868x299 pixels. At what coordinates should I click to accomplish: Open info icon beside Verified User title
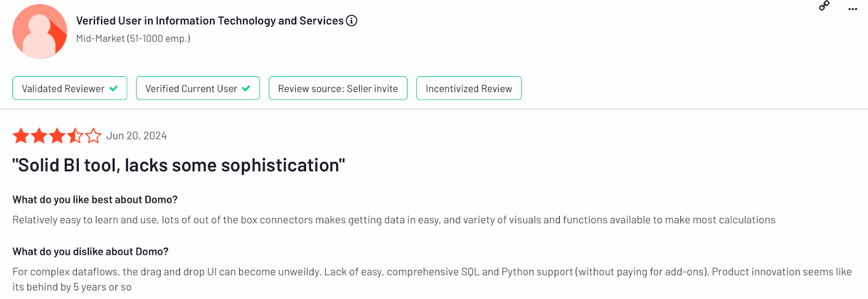[352, 21]
